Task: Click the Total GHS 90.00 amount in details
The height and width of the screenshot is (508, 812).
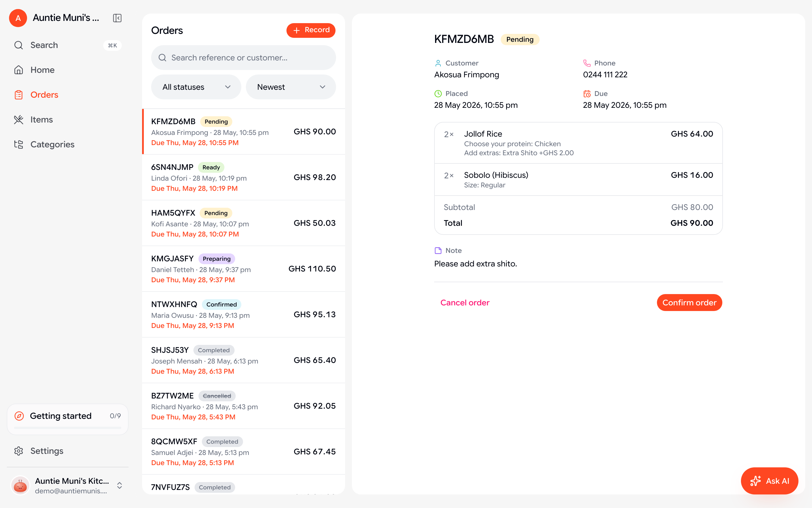Action: tap(692, 223)
